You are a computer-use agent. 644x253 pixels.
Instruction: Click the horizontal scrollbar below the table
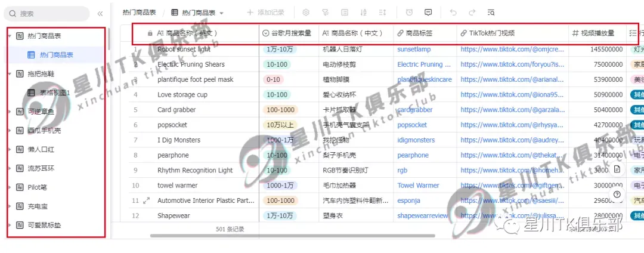point(292,236)
